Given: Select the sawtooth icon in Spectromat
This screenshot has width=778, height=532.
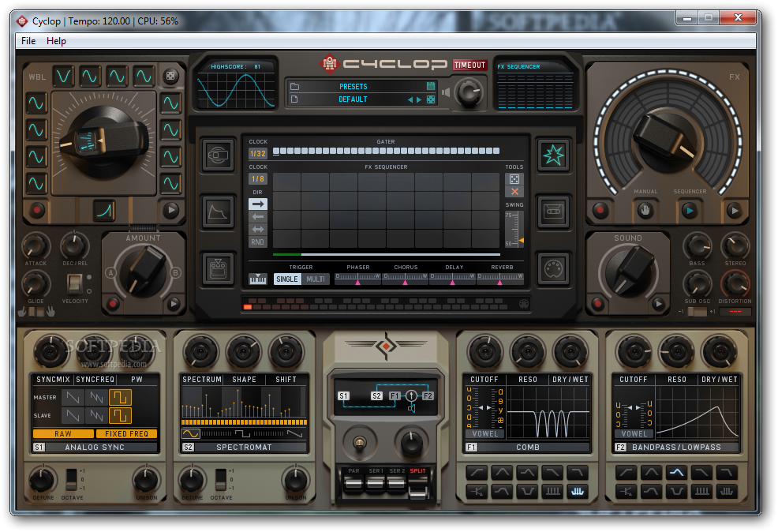Looking at the screenshot, I should [x=295, y=434].
